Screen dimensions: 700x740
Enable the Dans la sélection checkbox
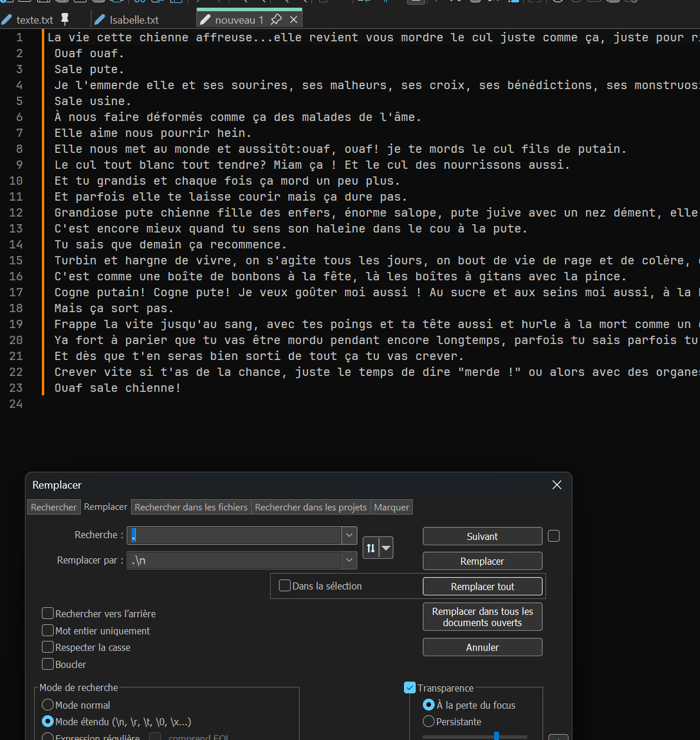pyautogui.click(x=285, y=585)
